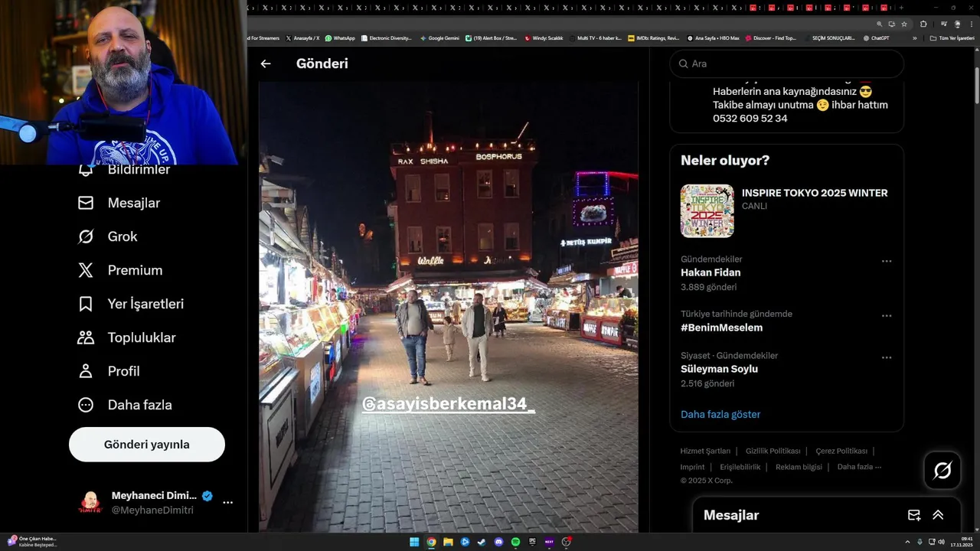Expand Daha fazla in the left sidebar
Image resolution: width=980 pixels, height=551 pixels.
[124, 405]
